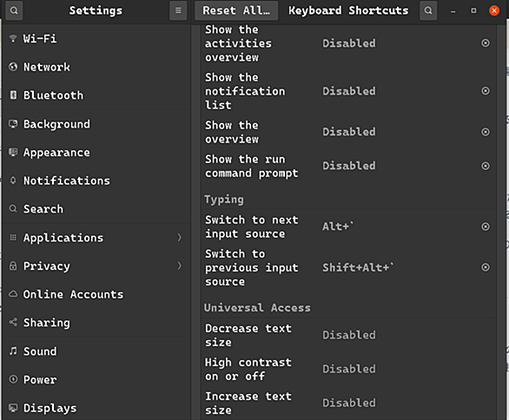Expand the Privacy section chevron
Screen dimensions: 509x420
tap(180, 266)
